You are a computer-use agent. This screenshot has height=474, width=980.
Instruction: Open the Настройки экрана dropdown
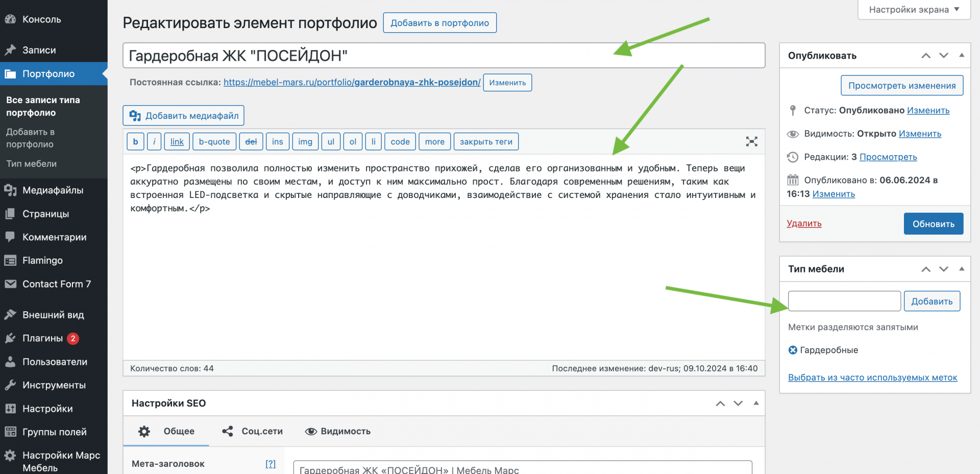[914, 9]
